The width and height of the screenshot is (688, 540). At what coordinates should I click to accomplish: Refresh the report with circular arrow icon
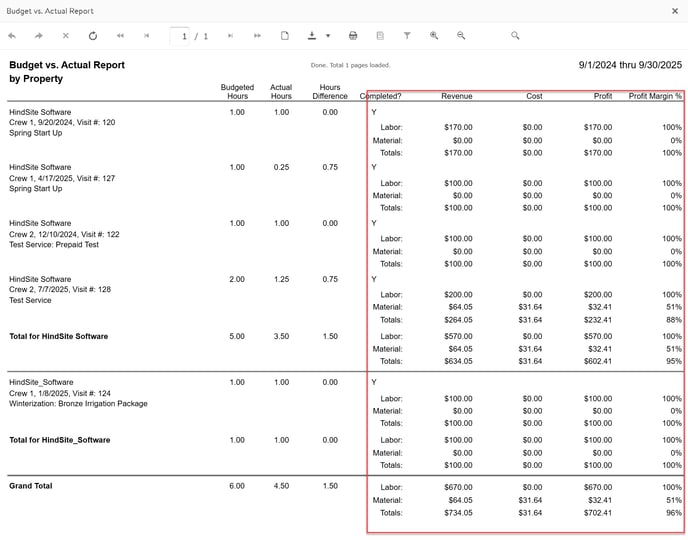(93, 36)
